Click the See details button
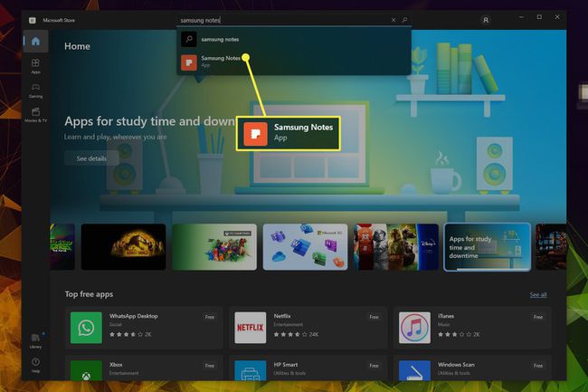Screen dimensions: 588x392 pyautogui.click(x=91, y=158)
